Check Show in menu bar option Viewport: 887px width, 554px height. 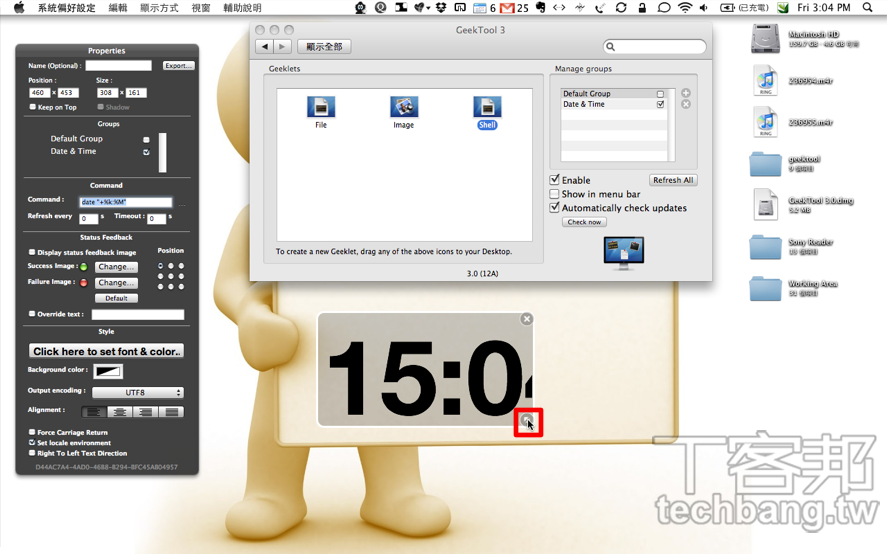(x=555, y=194)
